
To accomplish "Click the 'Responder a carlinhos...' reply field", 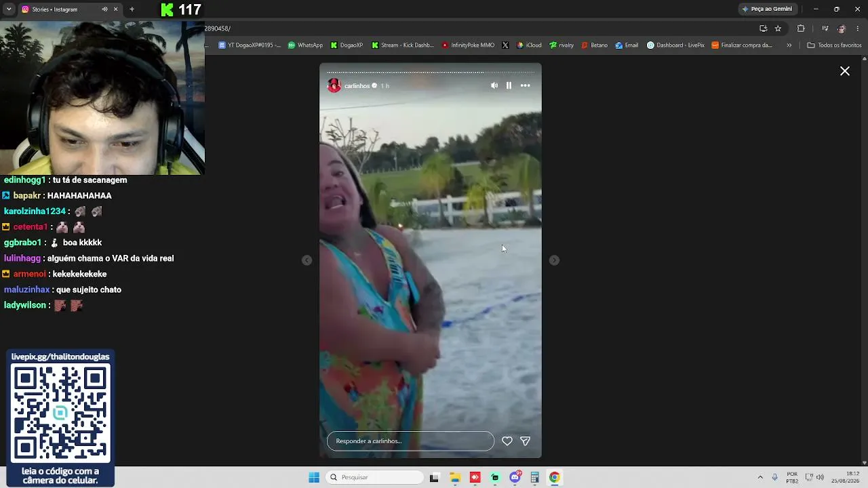I will (410, 441).
